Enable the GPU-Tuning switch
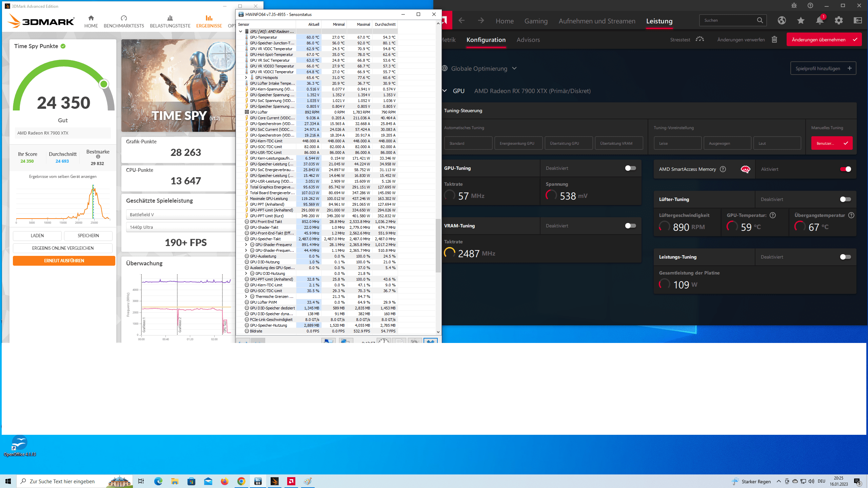Image resolution: width=868 pixels, height=488 pixels. click(630, 168)
